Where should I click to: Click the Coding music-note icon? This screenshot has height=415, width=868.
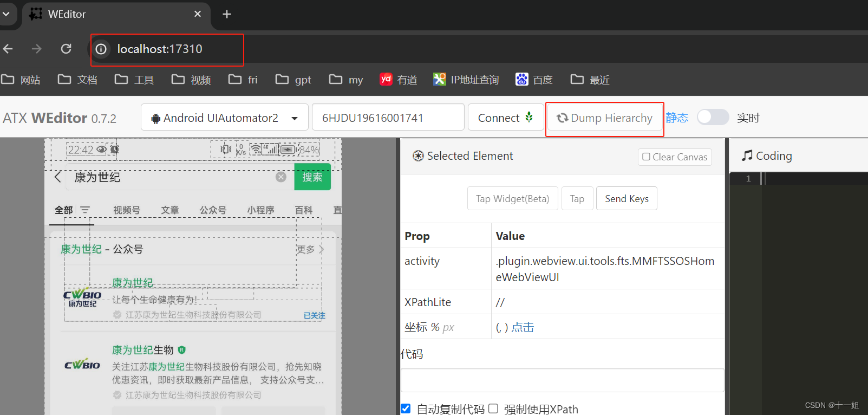pyautogui.click(x=747, y=155)
